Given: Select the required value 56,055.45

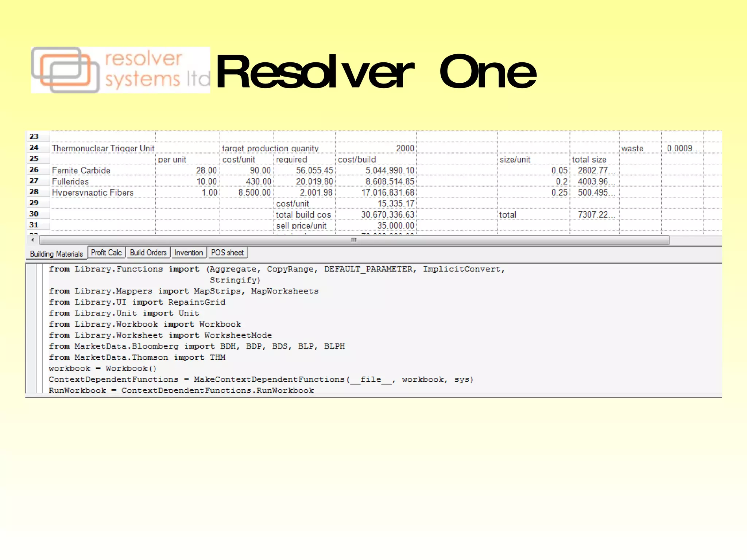Looking at the screenshot, I should coord(304,170).
